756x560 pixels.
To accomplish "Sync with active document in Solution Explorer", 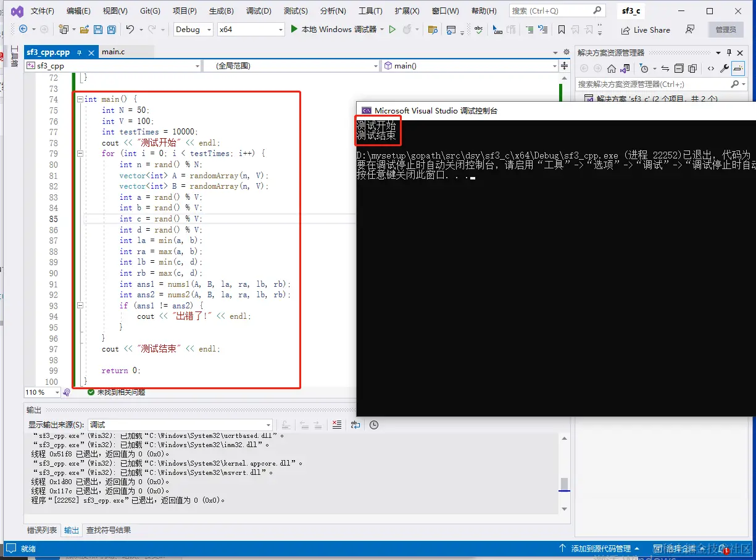I will pyautogui.click(x=665, y=68).
